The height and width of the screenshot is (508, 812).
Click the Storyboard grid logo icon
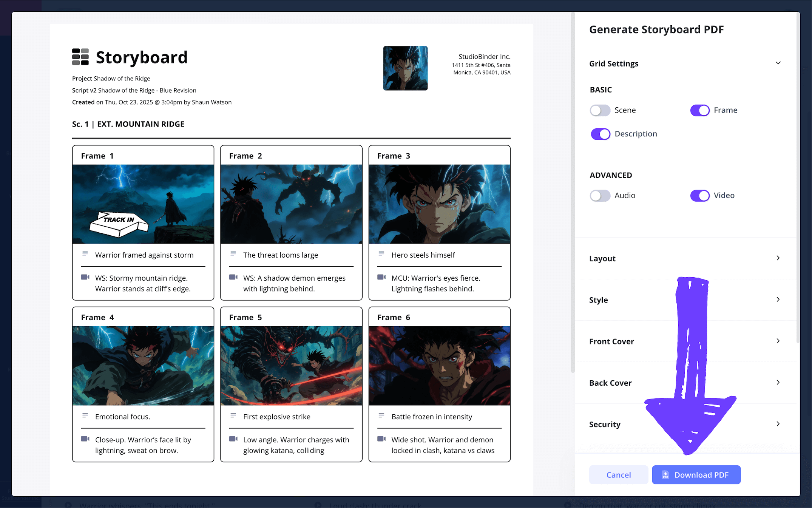pos(80,57)
